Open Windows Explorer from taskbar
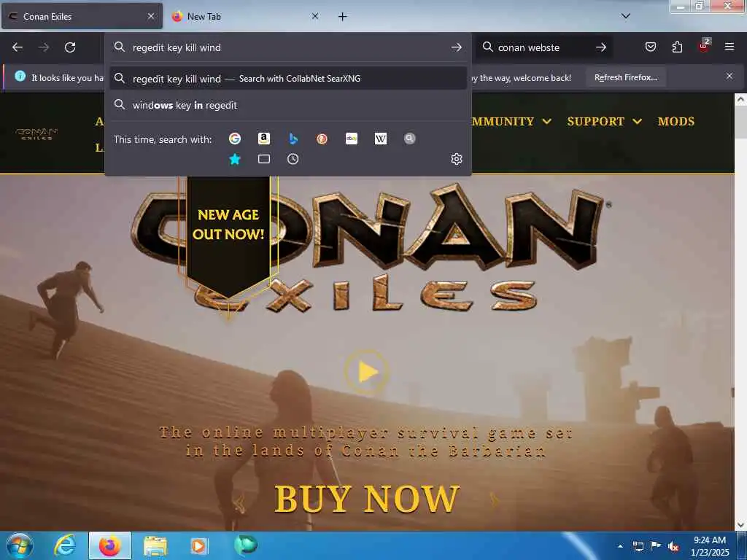The height and width of the screenshot is (560, 747). point(155,545)
